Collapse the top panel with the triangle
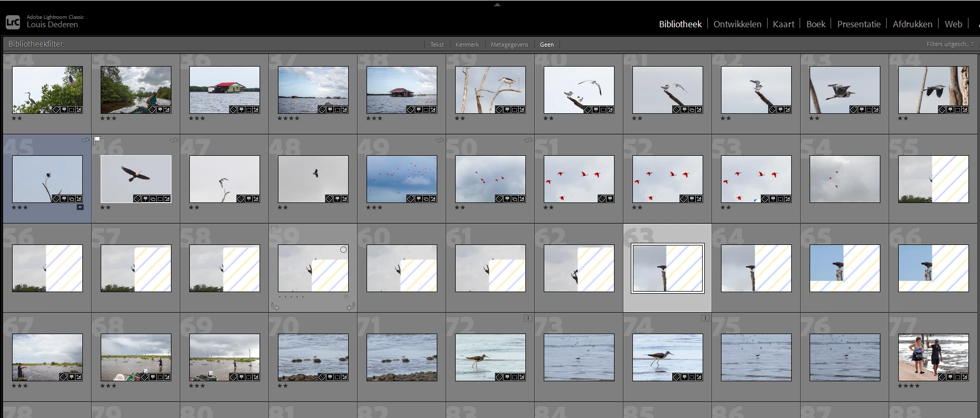The height and width of the screenshot is (418, 980). tap(497, 4)
